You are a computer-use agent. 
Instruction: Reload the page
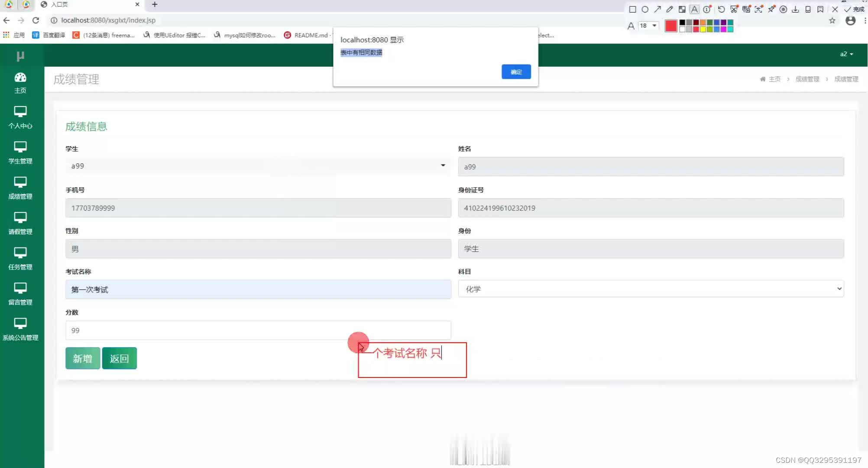(36, 20)
